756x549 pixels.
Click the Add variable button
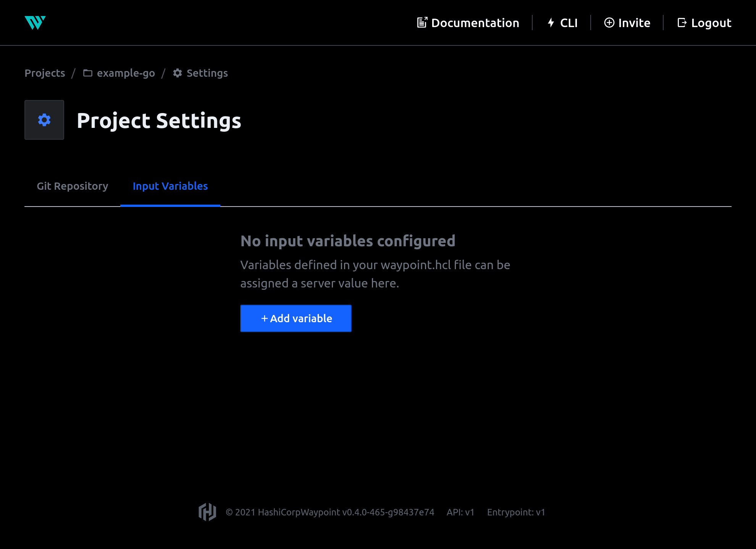[x=296, y=318]
